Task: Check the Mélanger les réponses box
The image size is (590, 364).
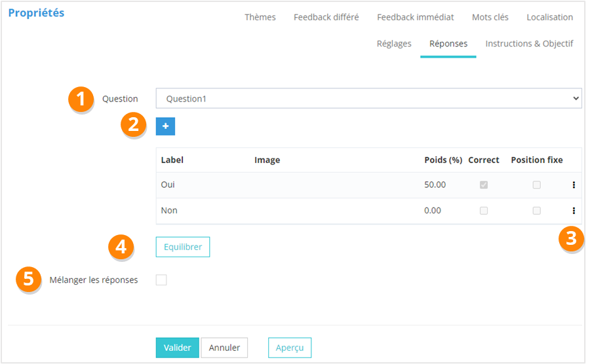Action: [161, 280]
